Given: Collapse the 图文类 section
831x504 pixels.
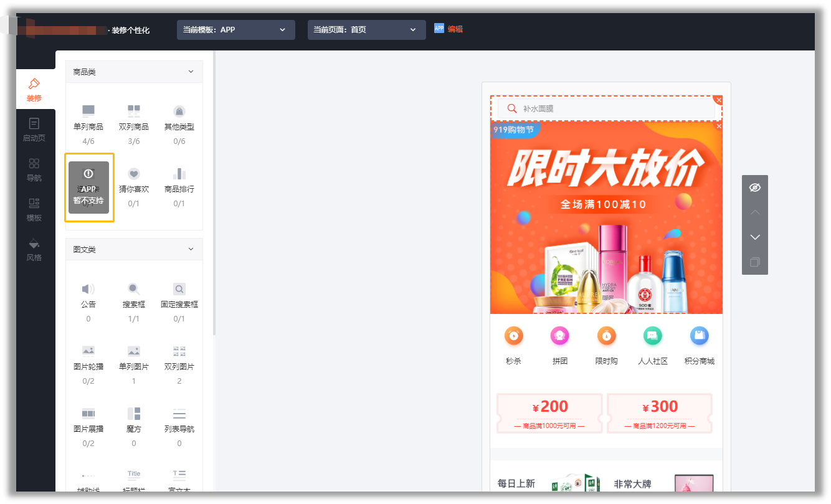Looking at the screenshot, I should pyautogui.click(x=191, y=250).
